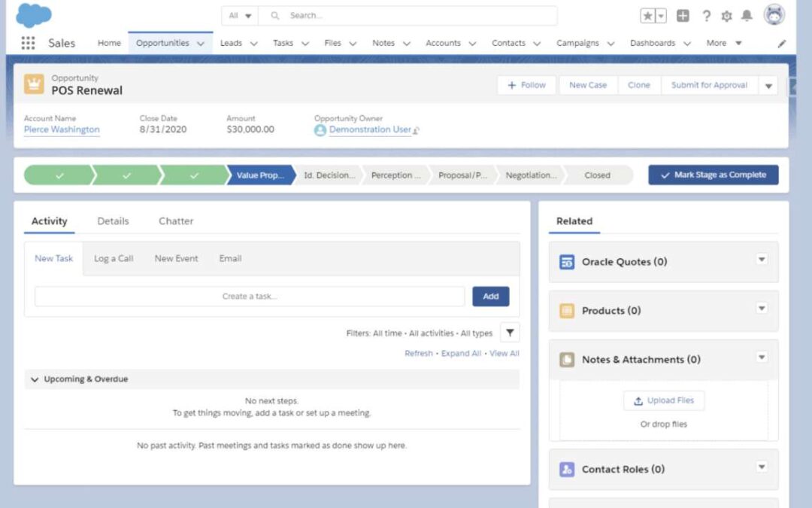Click the Opportunity crown icon

[34, 84]
